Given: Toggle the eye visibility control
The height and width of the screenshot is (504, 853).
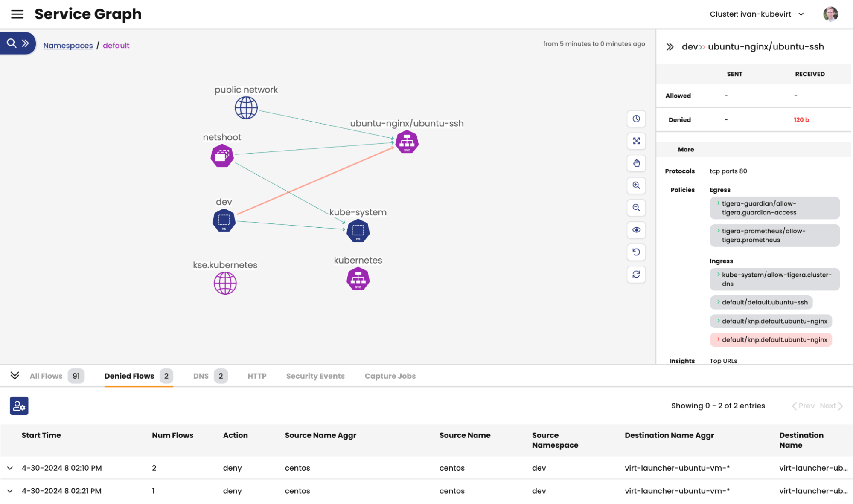Looking at the screenshot, I should tap(636, 230).
